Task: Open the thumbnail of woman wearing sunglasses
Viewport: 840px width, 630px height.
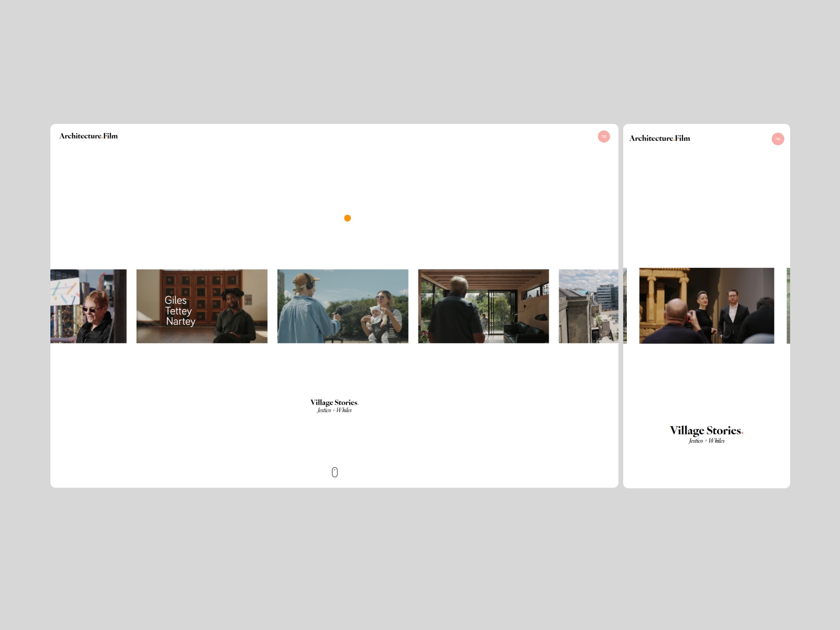Action: 88,306
